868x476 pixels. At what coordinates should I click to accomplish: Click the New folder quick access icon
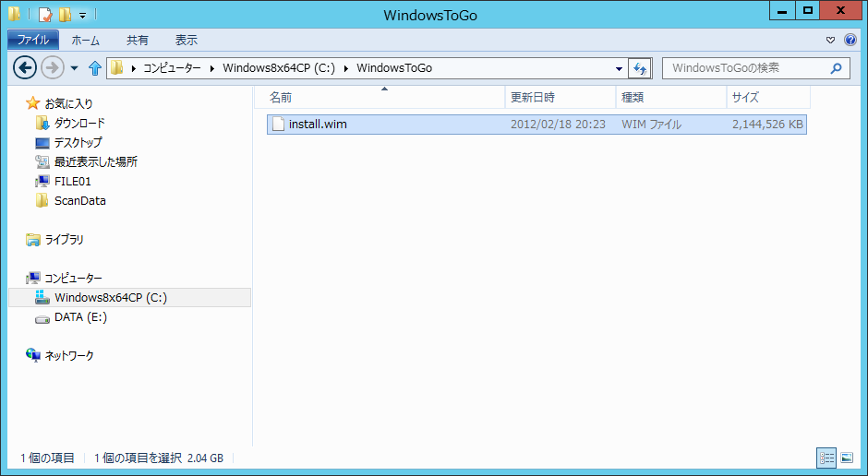click(65, 15)
